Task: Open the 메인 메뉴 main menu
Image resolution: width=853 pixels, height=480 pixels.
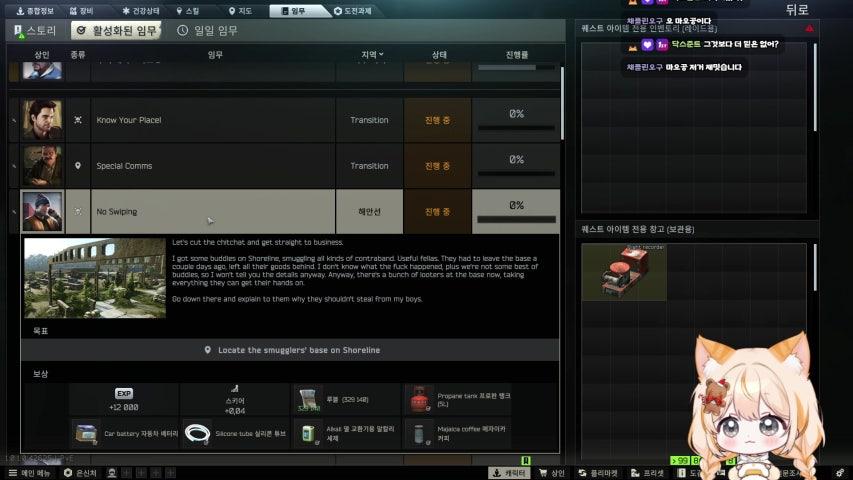Action: click(x=29, y=473)
